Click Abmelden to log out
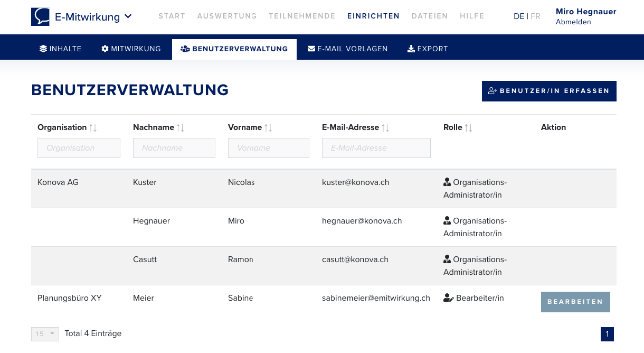Screen dimensions: 644x353 coord(573,22)
